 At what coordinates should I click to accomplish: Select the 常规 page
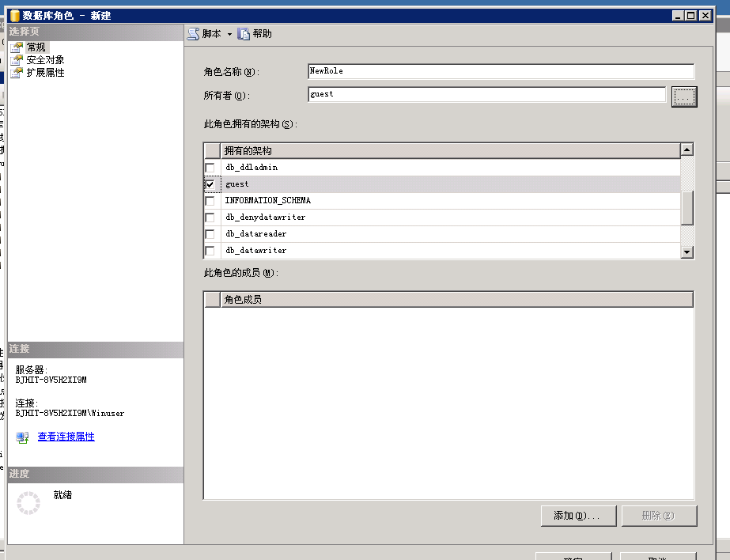36,47
